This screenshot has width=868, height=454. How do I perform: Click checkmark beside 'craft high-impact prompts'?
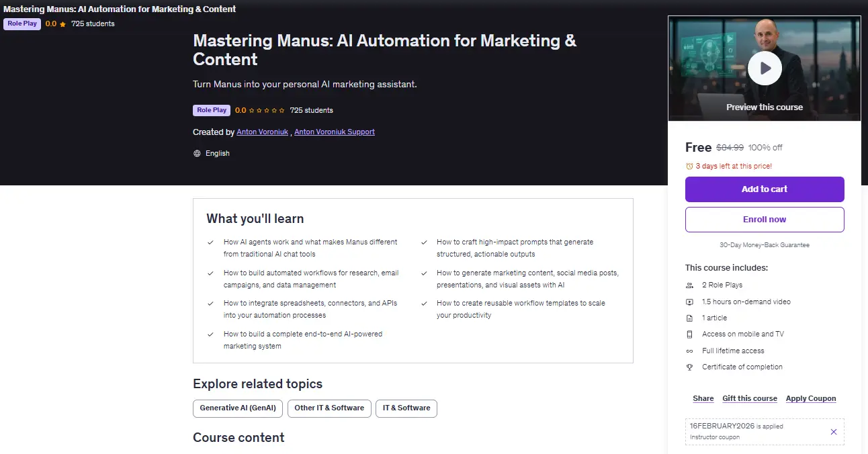tap(424, 242)
